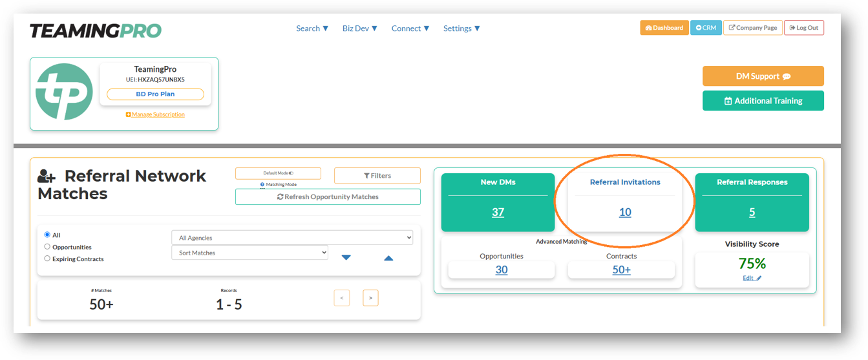Click the Matching Mode help icon

tap(262, 185)
